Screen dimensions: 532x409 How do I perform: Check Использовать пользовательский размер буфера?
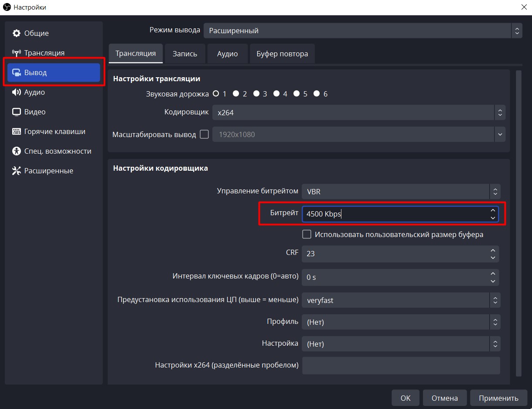click(x=307, y=234)
